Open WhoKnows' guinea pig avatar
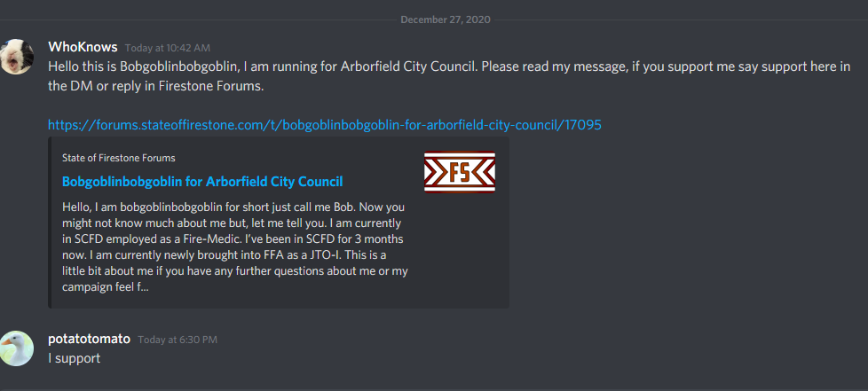Viewport: 868px width, 391px height. click(17, 57)
